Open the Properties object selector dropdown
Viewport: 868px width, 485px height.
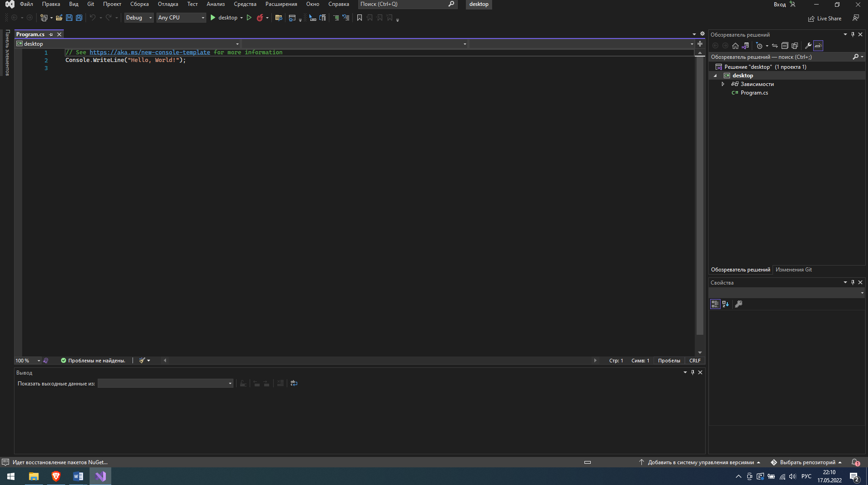(787, 293)
